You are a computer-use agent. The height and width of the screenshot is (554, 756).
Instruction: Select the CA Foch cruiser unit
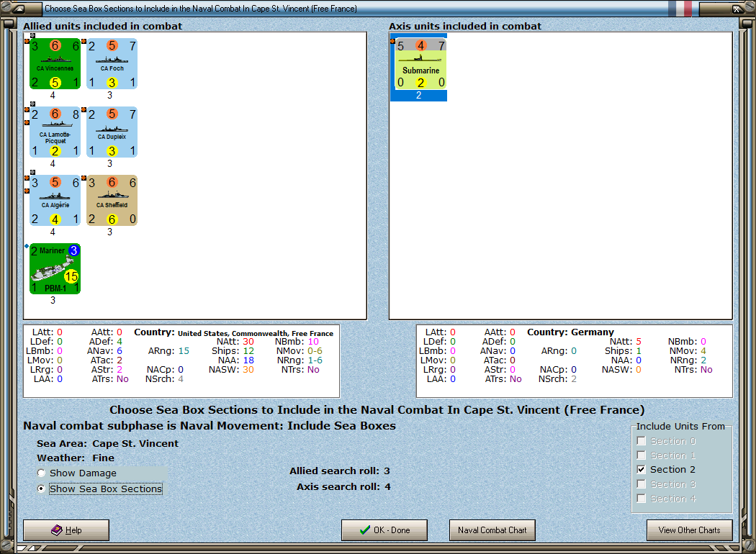[x=112, y=64]
